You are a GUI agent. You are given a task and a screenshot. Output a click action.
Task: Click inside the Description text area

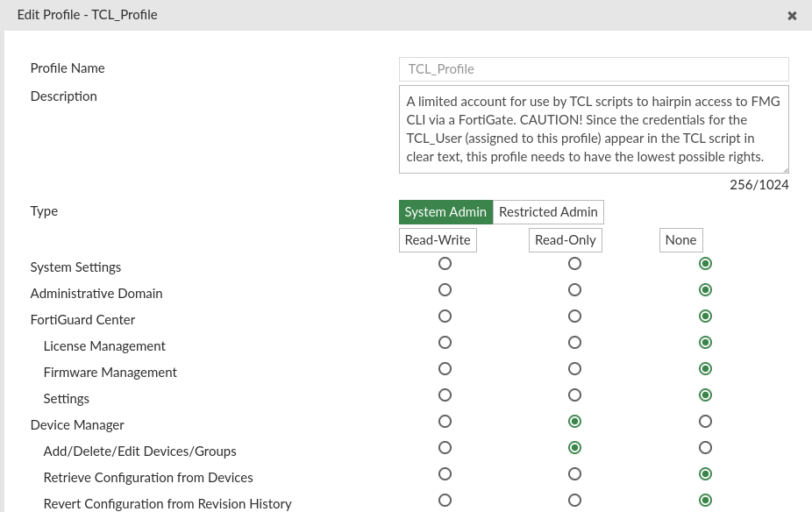(x=594, y=129)
